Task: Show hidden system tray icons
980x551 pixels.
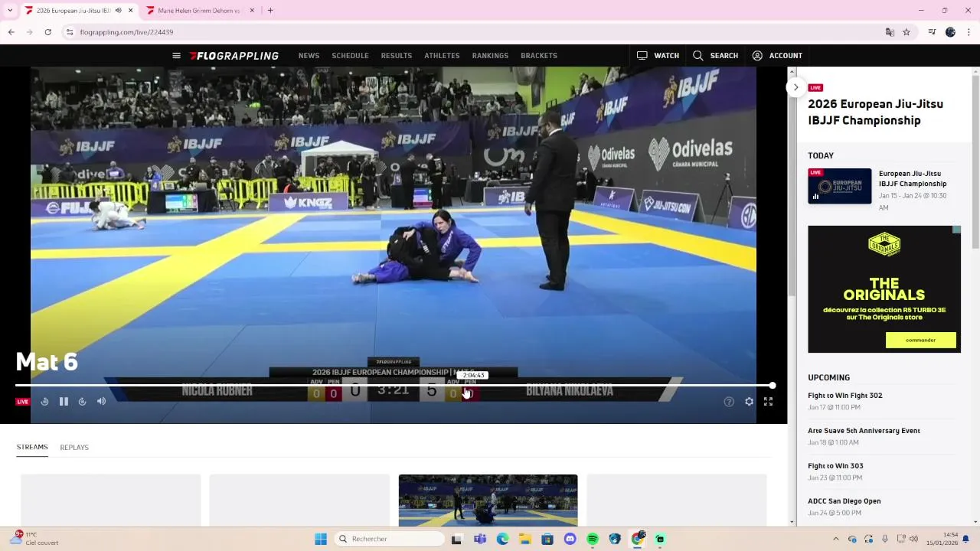Action: coord(835,539)
